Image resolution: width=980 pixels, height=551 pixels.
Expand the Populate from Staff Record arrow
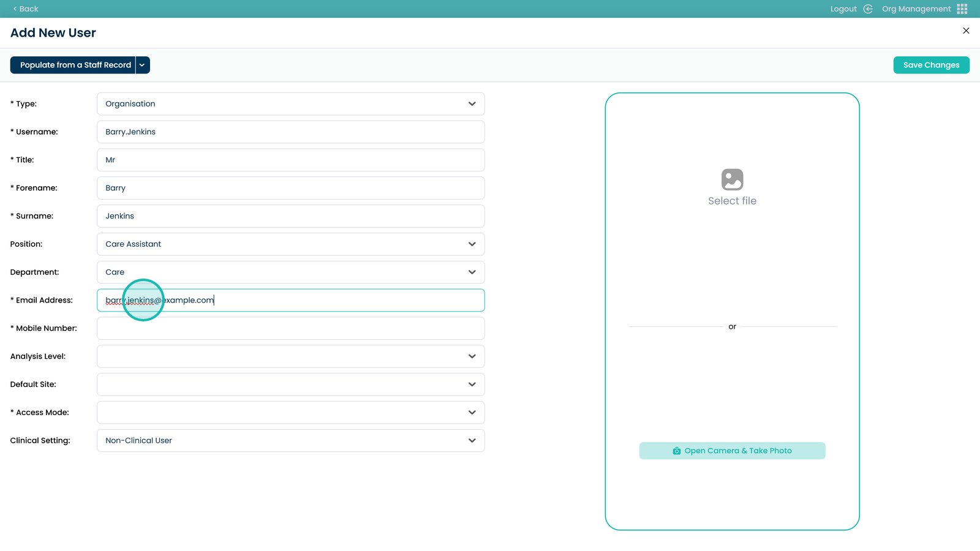(x=143, y=65)
